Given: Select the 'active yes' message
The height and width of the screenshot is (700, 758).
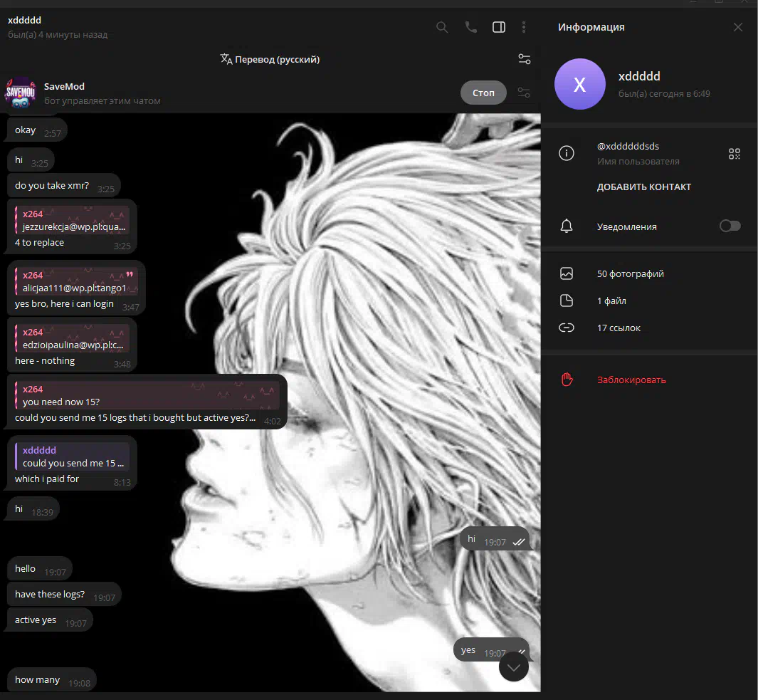Looking at the screenshot, I should pos(50,620).
